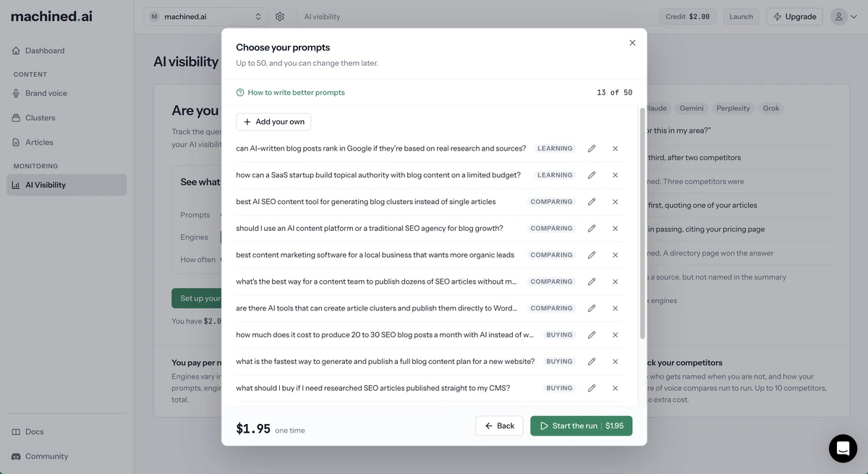Click the prompts list scrollbar

click(642, 224)
